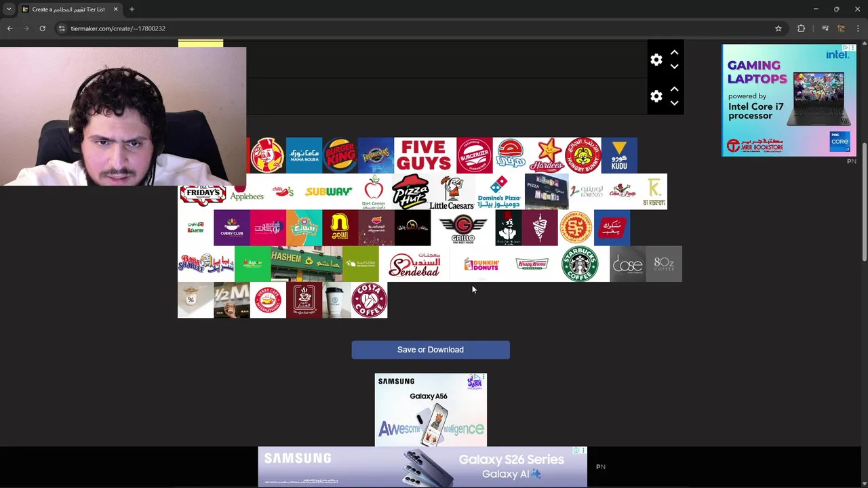Close the tiermaker tab
The width and height of the screenshot is (868, 488).
pyautogui.click(x=115, y=9)
